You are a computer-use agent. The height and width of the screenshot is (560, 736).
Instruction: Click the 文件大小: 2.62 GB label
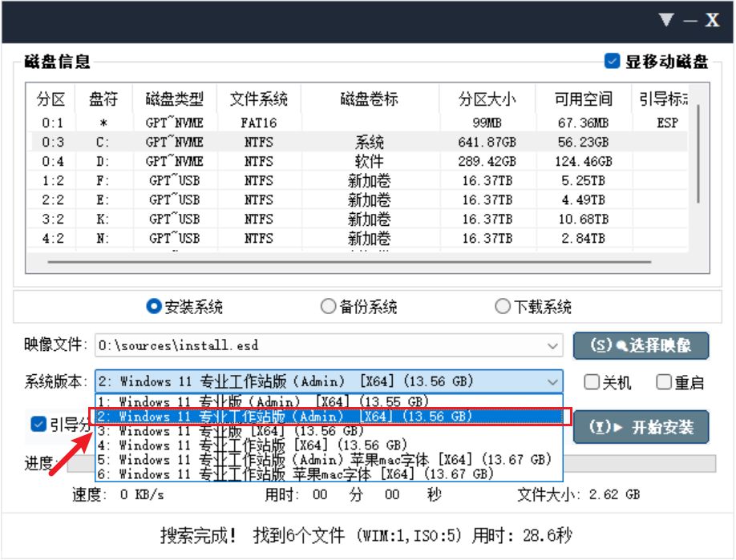click(579, 494)
